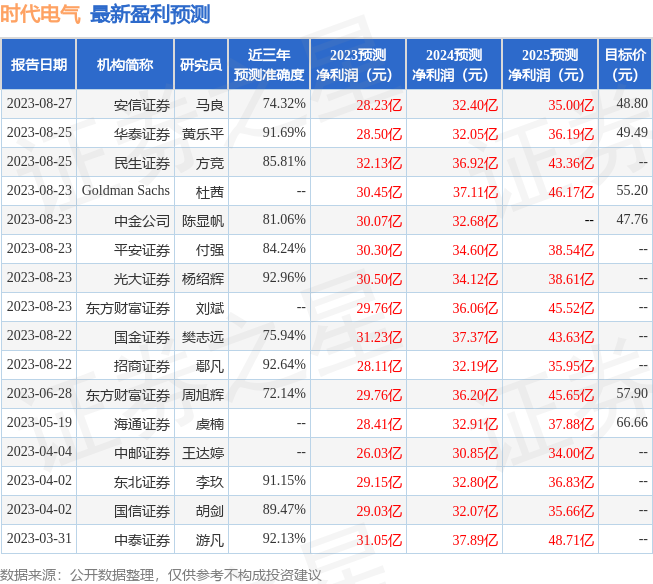Click the 数据来源 footnote text
Viewport: 653px width, 584px height.
161,575
